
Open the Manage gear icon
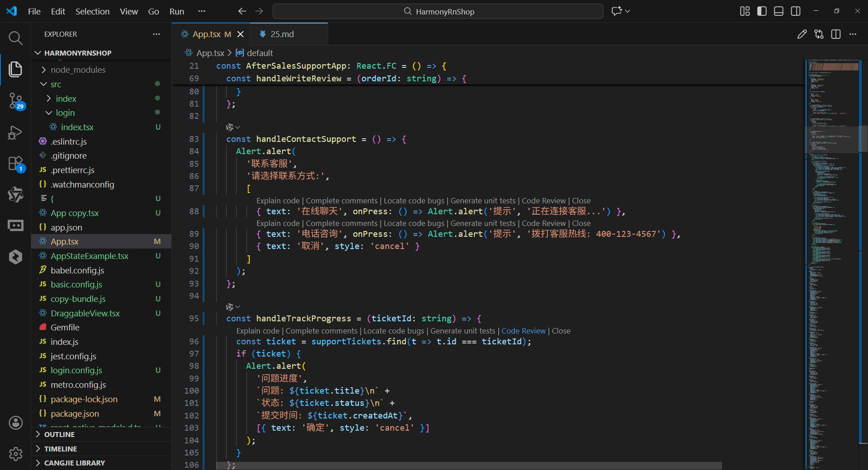coord(15,454)
